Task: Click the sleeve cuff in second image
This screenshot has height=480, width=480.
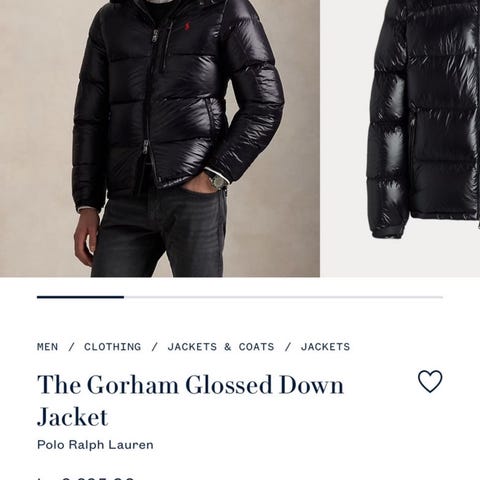Action: [388, 231]
